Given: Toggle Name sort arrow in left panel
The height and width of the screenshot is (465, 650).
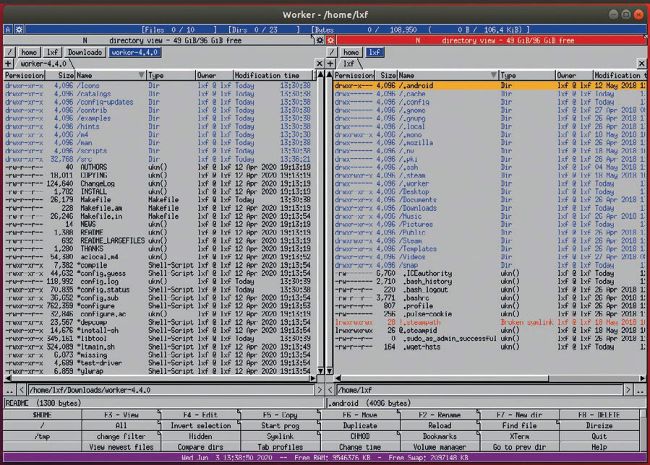Looking at the screenshot, I should [x=141, y=75].
